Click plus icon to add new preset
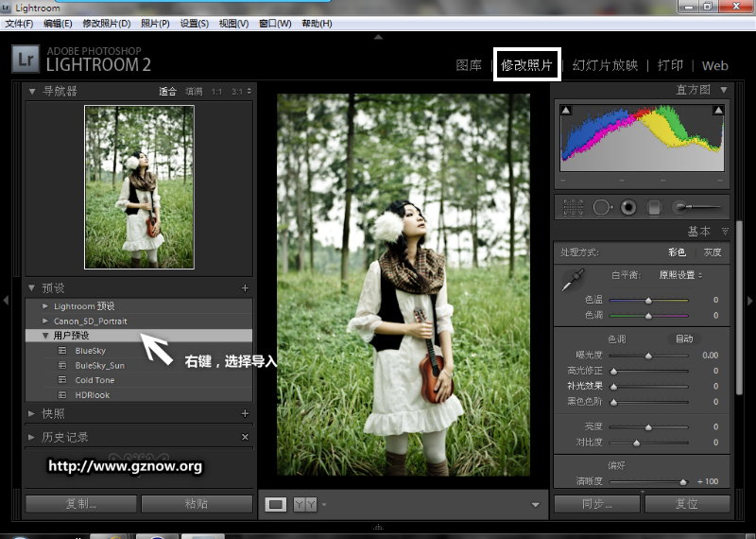The width and height of the screenshot is (756, 539). tap(245, 287)
